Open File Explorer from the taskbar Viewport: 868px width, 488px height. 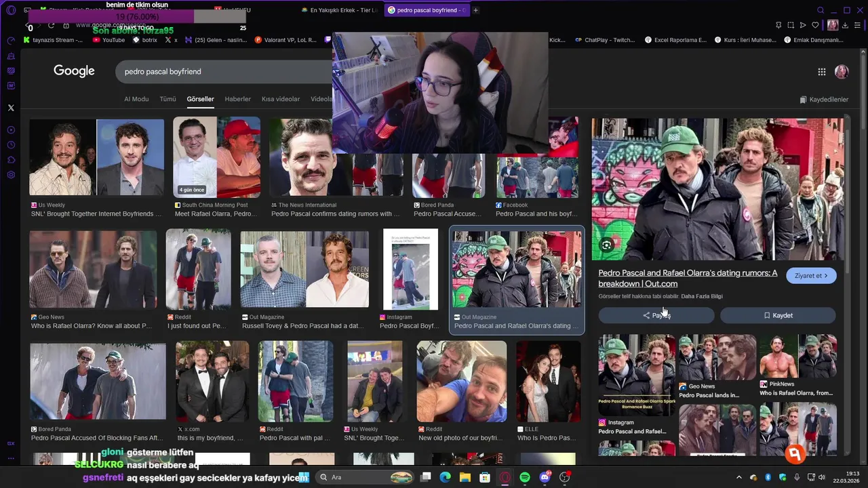(x=465, y=478)
